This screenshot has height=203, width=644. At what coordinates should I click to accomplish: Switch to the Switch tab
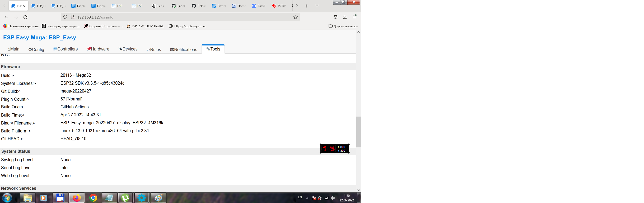[x=219, y=6]
